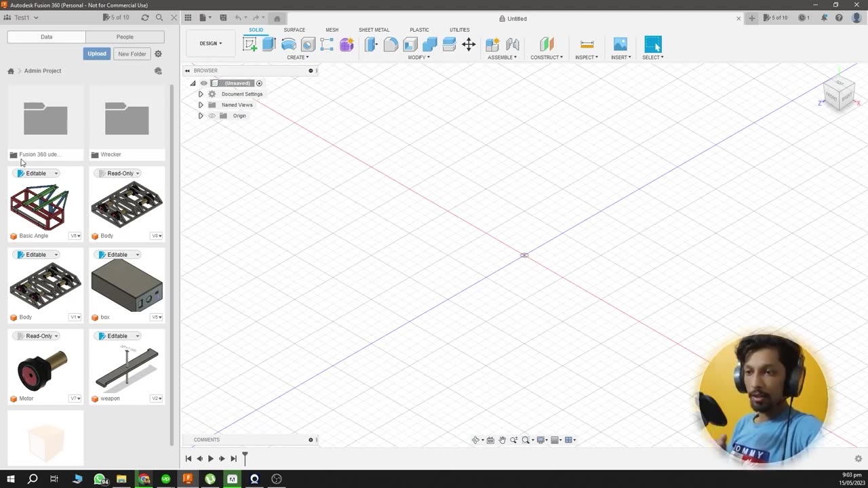Select the Fillet tool
This screenshot has height=488, width=868.
391,45
